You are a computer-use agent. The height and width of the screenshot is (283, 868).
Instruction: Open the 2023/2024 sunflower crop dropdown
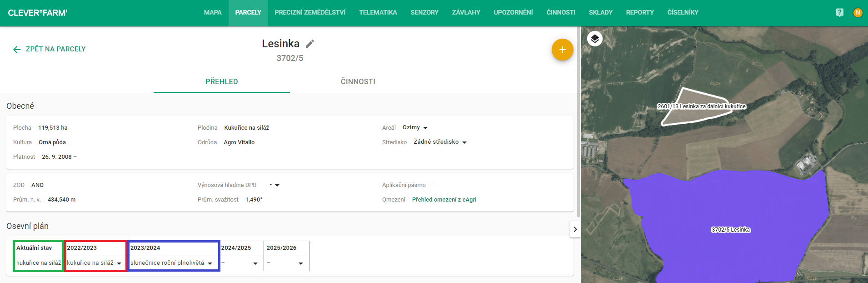172,263
